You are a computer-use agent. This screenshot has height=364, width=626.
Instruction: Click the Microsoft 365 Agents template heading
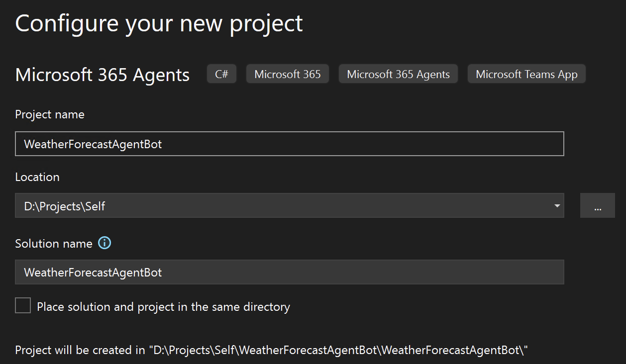102,74
